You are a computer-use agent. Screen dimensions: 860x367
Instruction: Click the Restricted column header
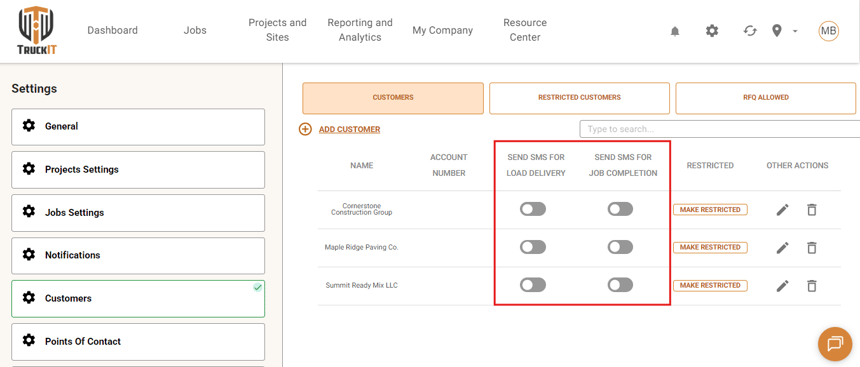click(710, 165)
